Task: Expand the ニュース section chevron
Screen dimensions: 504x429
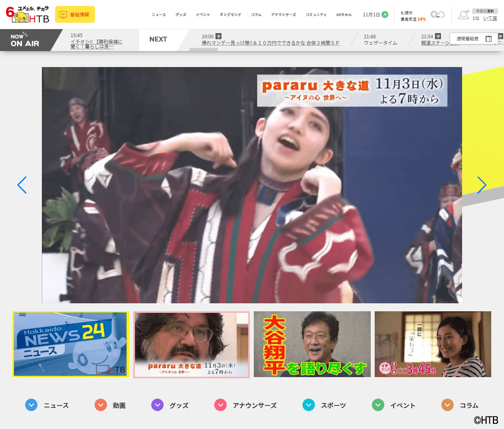Action: pos(31,405)
